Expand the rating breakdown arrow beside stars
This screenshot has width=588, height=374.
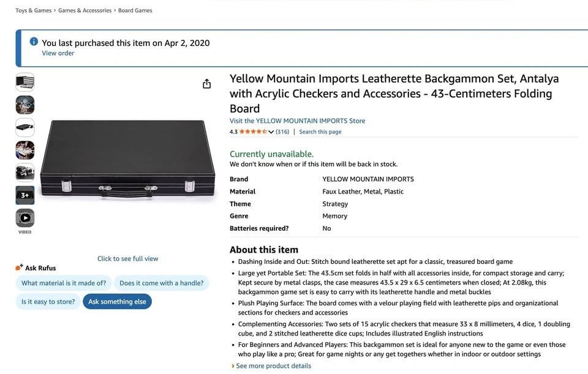coord(271,132)
